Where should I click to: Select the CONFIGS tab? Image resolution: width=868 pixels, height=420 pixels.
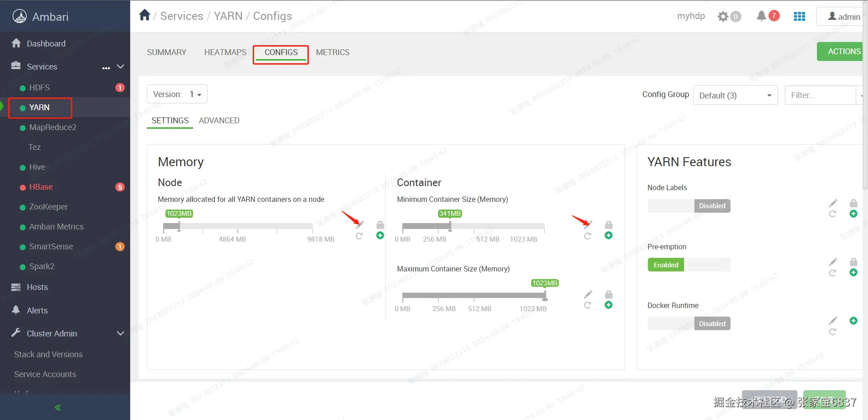[x=281, y=52]
